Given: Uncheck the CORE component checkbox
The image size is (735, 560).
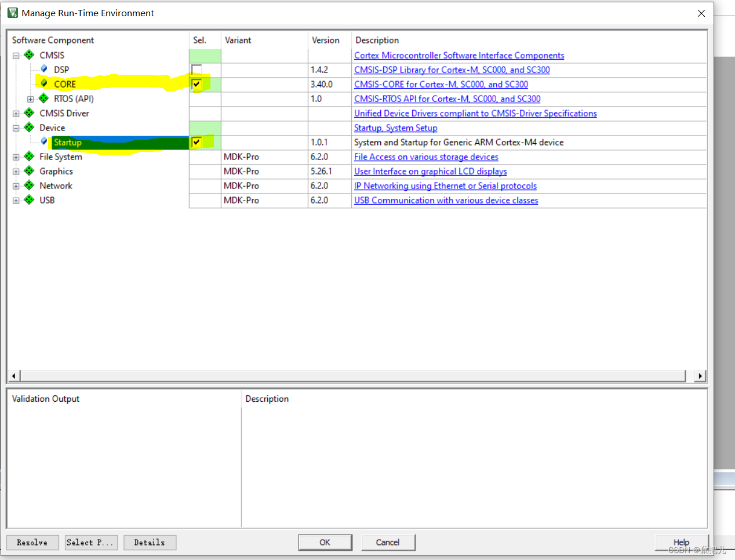Looking at the screenshot, I should (197, 84).
